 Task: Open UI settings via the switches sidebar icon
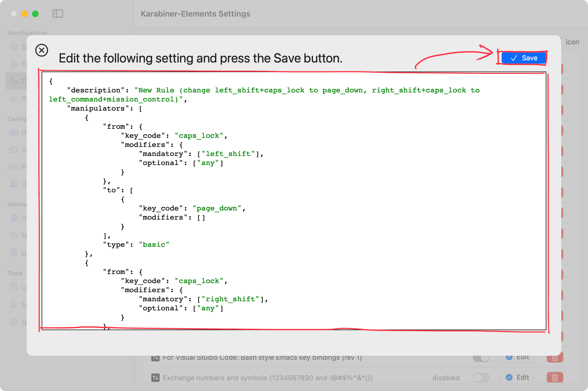pos(14,184)
